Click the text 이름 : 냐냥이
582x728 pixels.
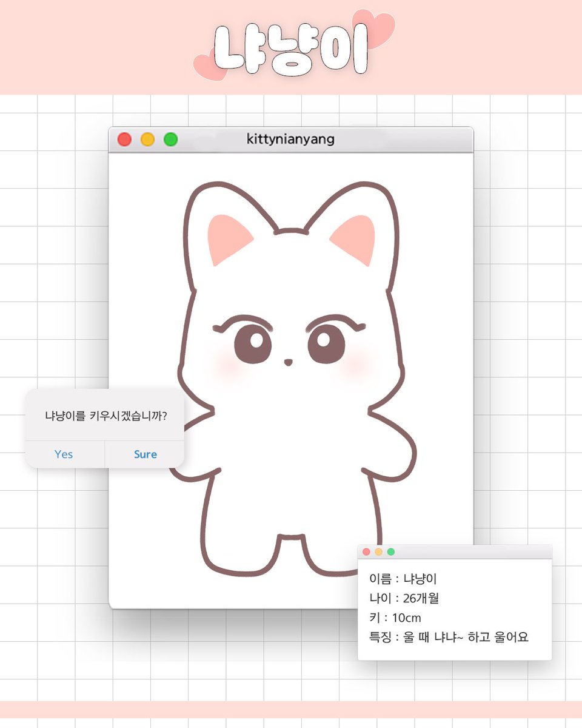tap(403, 579)
